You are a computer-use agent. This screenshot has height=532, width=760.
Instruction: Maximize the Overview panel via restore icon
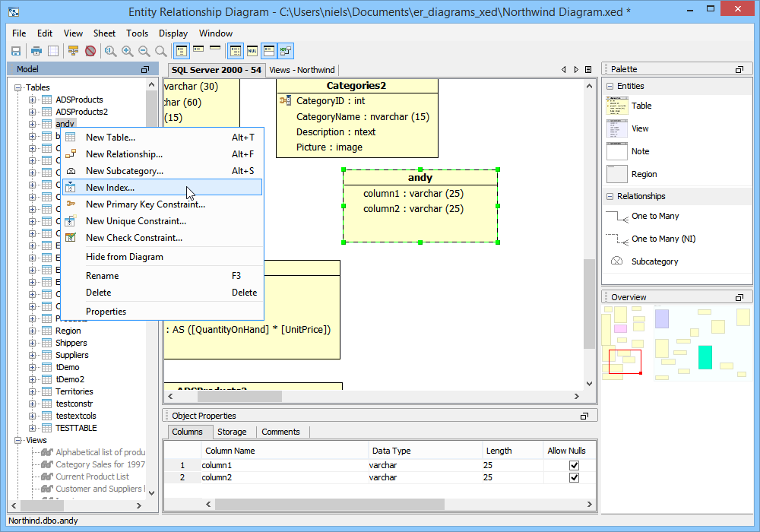coord(739,297)
